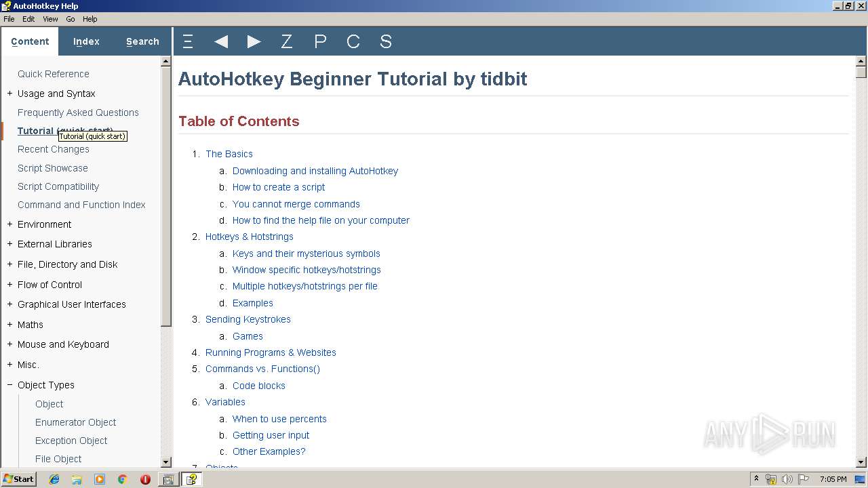Open the Edit menu
The height and width of the screenshot is (488, 868).
[x=28, y=19]
